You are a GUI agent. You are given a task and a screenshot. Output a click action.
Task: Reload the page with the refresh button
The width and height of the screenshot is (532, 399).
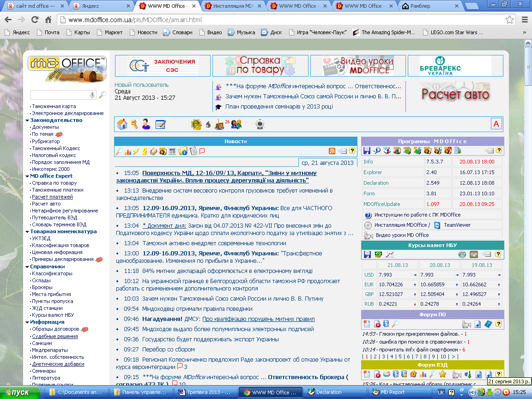tap(35, 20)
